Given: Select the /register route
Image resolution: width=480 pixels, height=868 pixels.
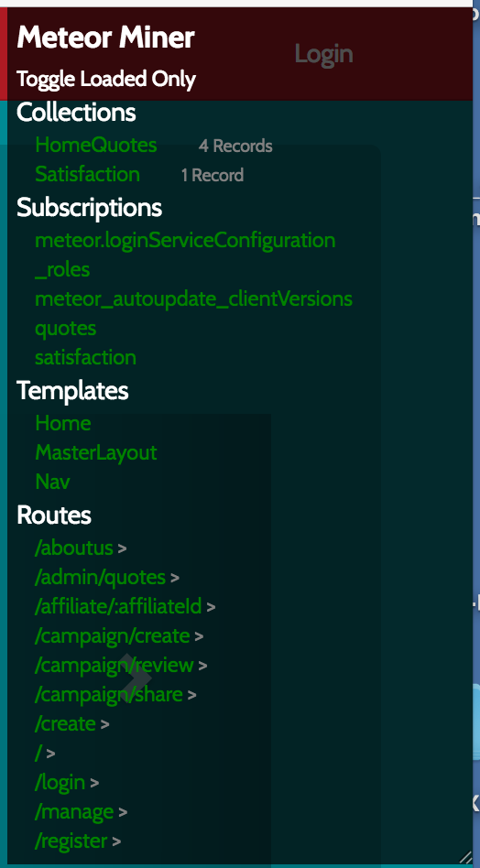Looking at the screenshot, I should 71,841.
